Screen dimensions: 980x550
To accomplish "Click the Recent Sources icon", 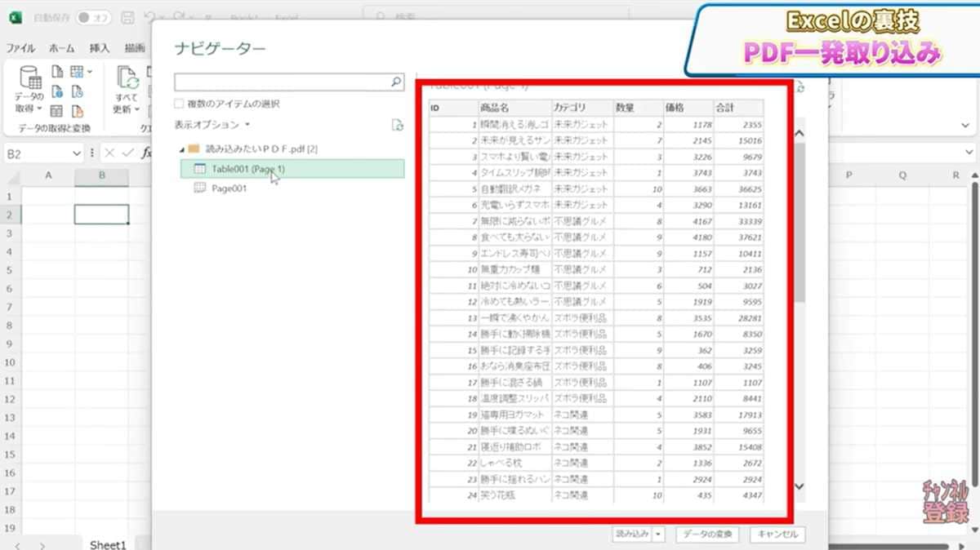I will click(77, 92).
